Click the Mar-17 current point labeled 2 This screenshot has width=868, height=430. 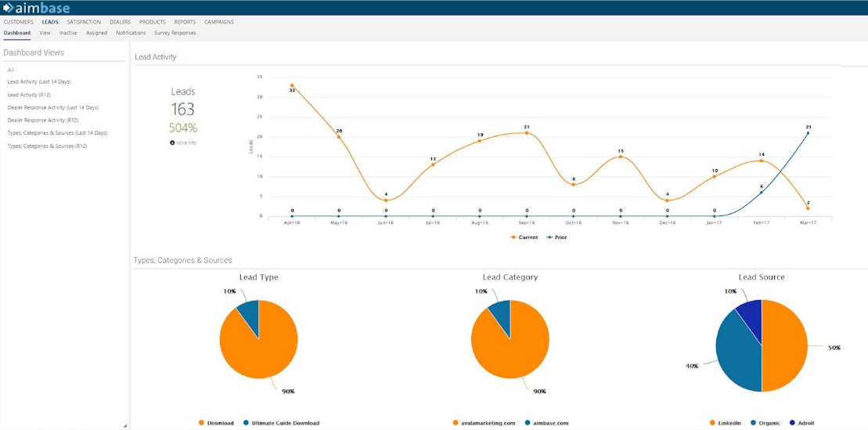coord(809,208)
